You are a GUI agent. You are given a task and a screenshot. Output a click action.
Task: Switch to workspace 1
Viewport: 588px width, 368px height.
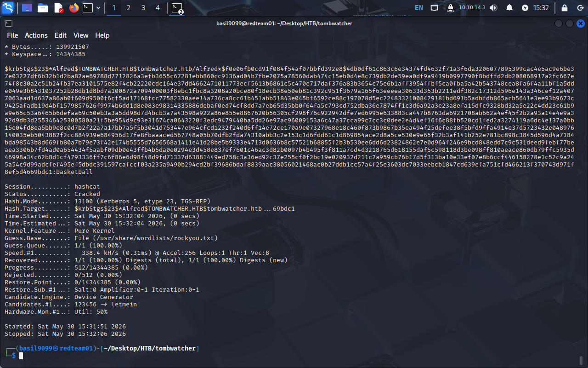point(113,8)
